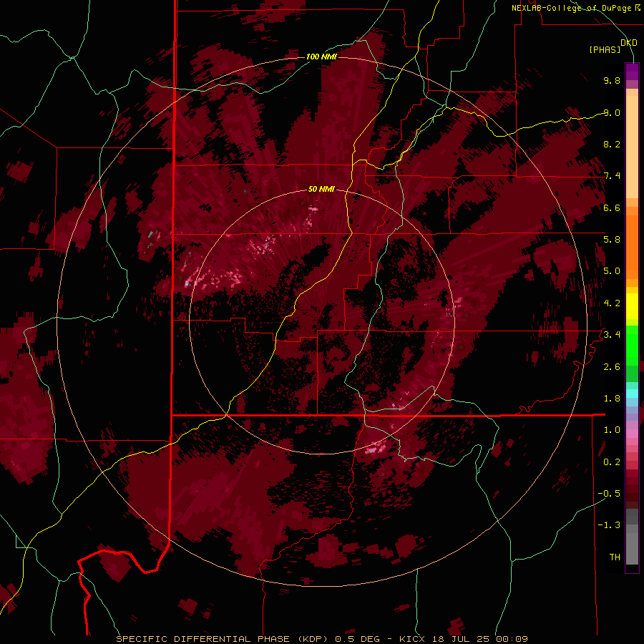Click the 9.0 value on the legend

[612, 112]
